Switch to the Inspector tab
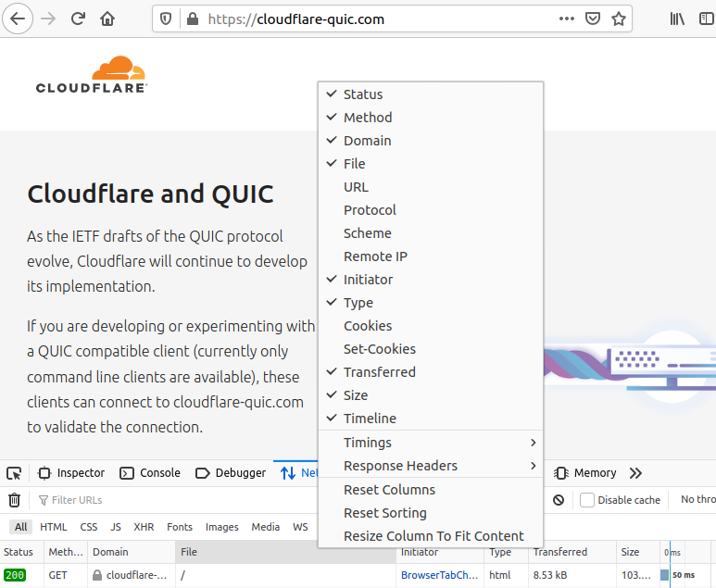Screen dimensions: 716x588 click(x=71, y=473)
